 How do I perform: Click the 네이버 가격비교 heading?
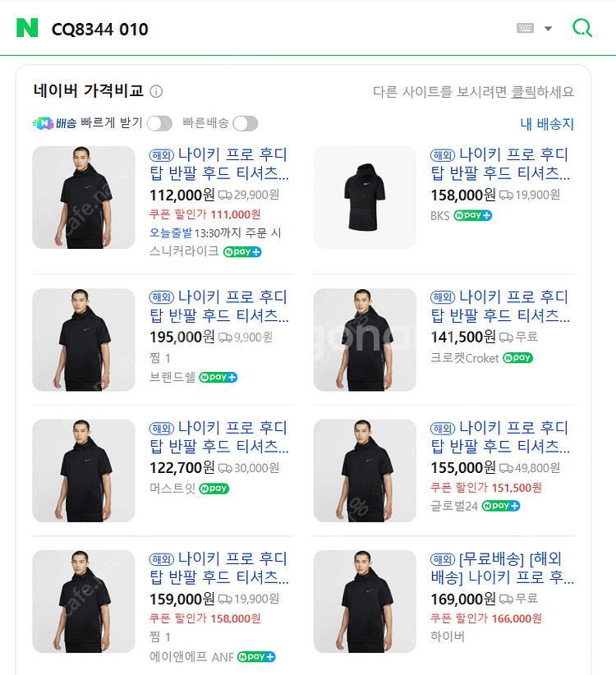click(x=88, y=91)
